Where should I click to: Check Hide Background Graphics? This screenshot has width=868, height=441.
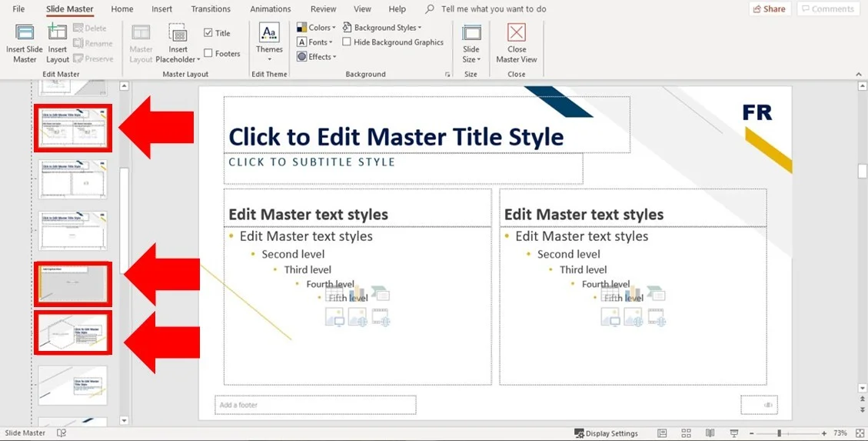point(347,42)
